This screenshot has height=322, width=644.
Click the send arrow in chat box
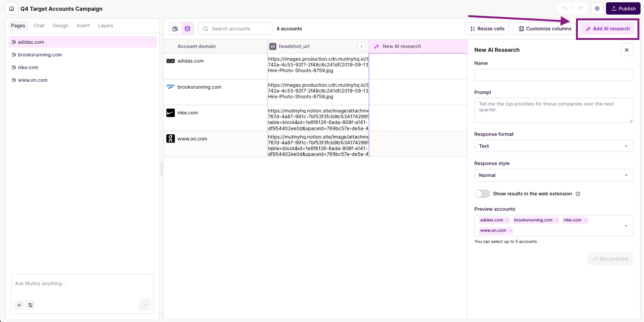(145, 305)
